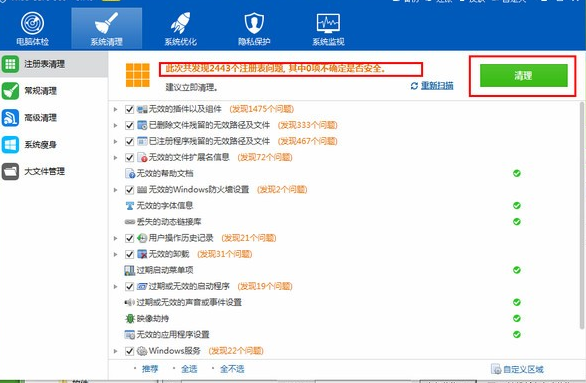Expand 已删除文件残留的无效路径及文件 row

click(115, 125)
